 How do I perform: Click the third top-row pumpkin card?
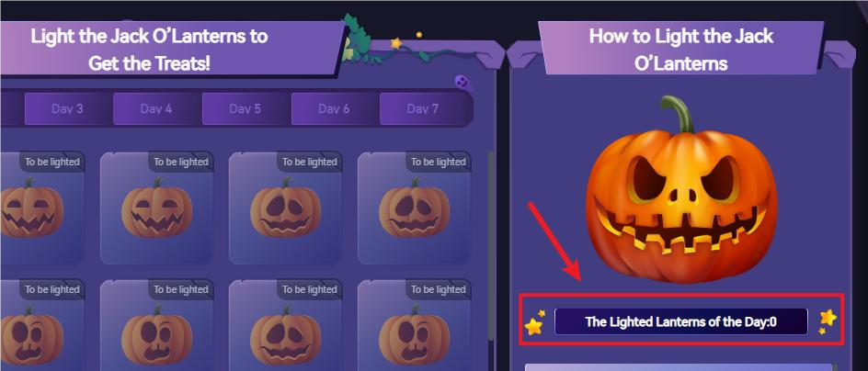point(285,208)
